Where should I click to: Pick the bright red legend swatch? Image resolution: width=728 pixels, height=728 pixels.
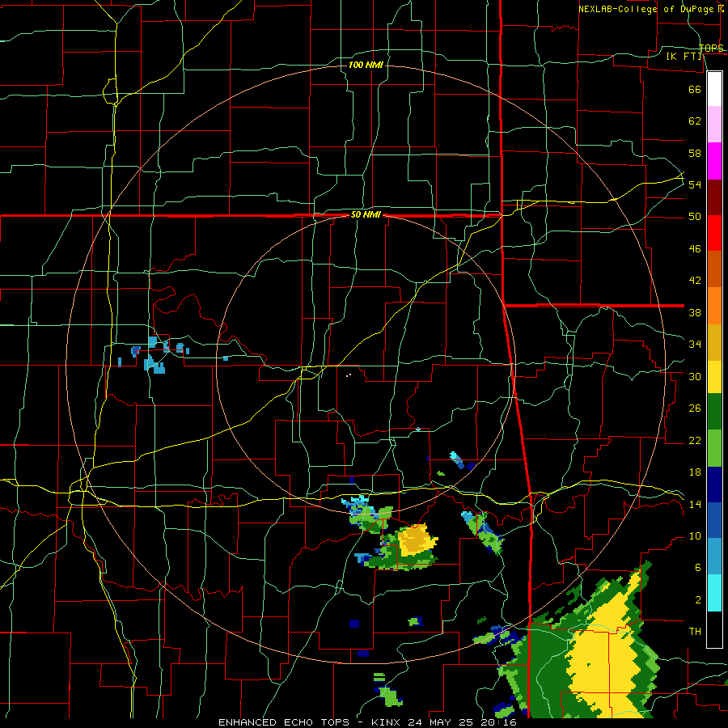click(714, 233)
